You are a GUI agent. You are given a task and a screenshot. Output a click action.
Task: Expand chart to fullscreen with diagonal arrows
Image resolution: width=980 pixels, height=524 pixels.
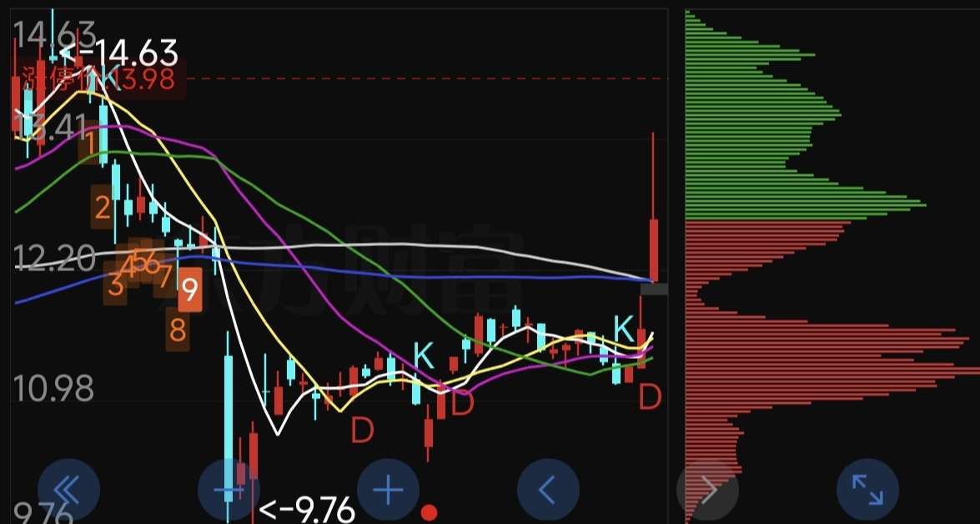tap(868, 490)
